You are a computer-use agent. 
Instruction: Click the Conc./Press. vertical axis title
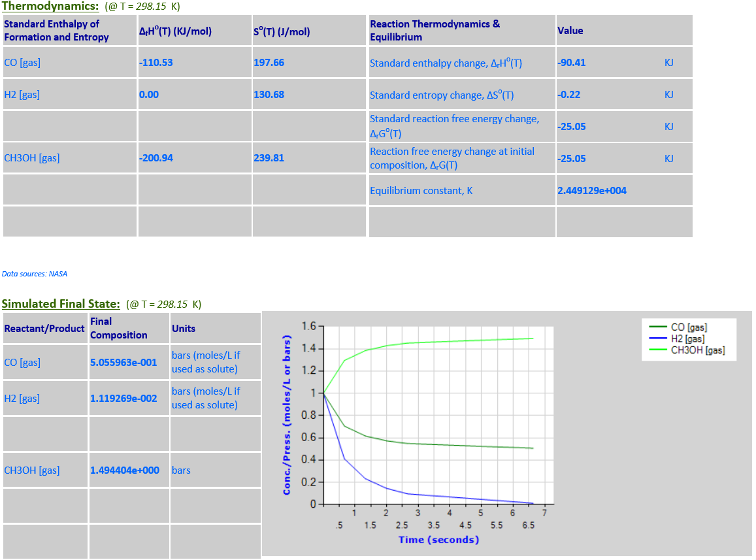tap(287, 415)
